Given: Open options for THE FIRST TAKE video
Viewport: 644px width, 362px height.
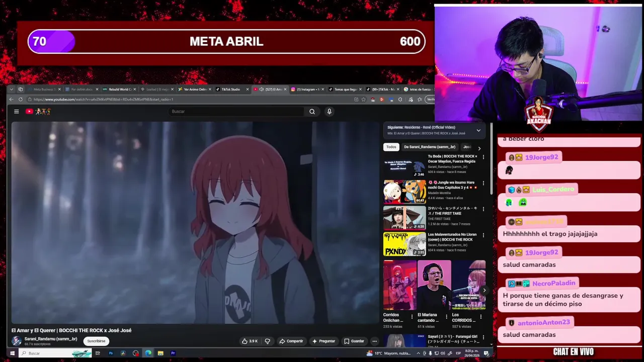Looking at the screenshot, I should pyautogui.click(x=484, y=209).
